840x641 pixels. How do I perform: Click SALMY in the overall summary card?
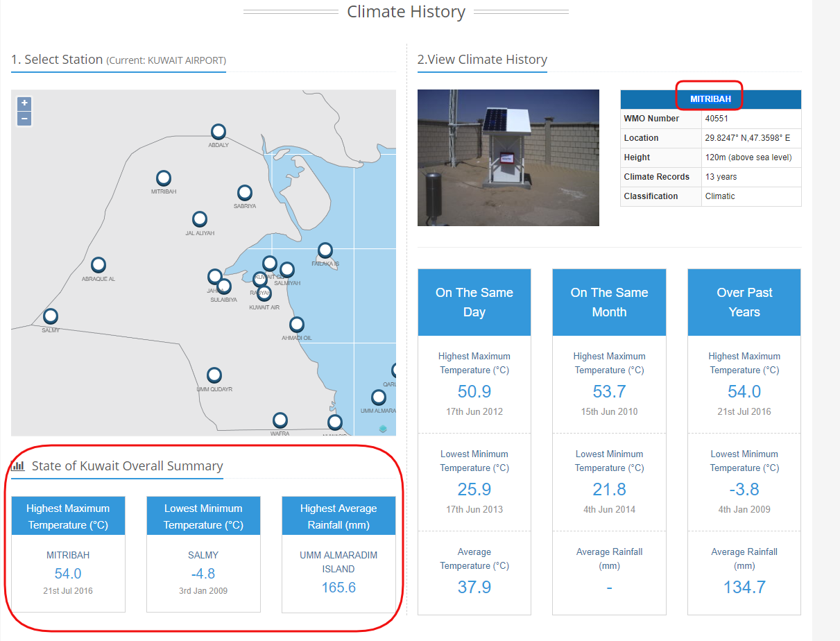203,555
